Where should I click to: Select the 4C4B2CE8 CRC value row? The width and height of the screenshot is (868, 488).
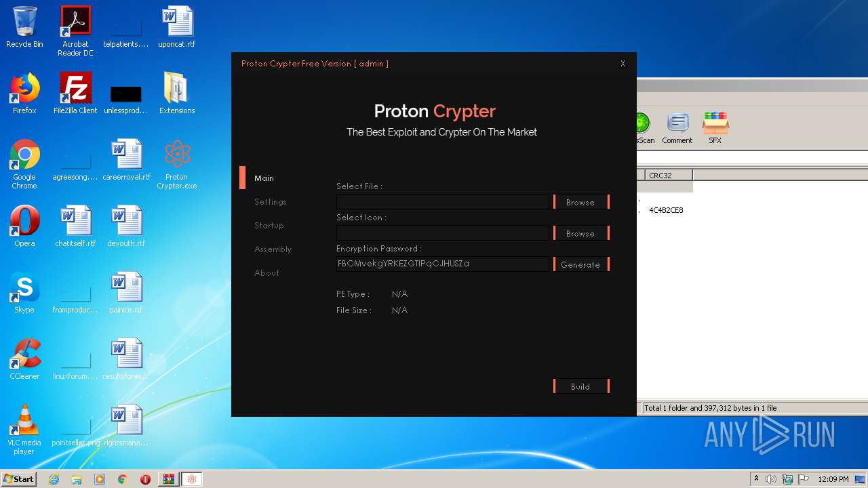click(x=666, y=211)
